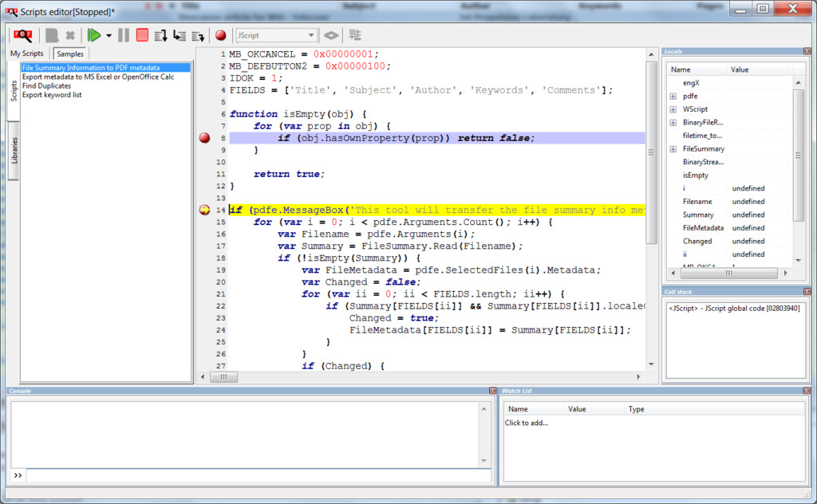This screenshot has width=817, height=504.
Task: Toggle the breakpoint marker on line 14
Action: (204, 211)
